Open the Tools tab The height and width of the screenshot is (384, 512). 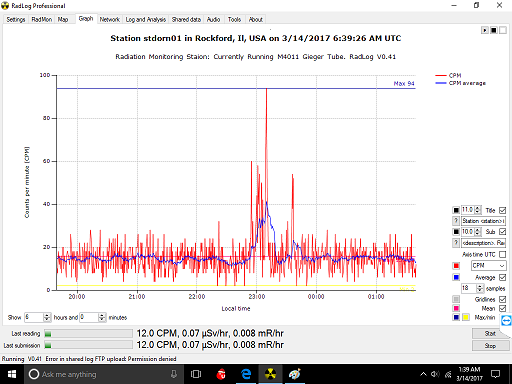tap(234, 19)
